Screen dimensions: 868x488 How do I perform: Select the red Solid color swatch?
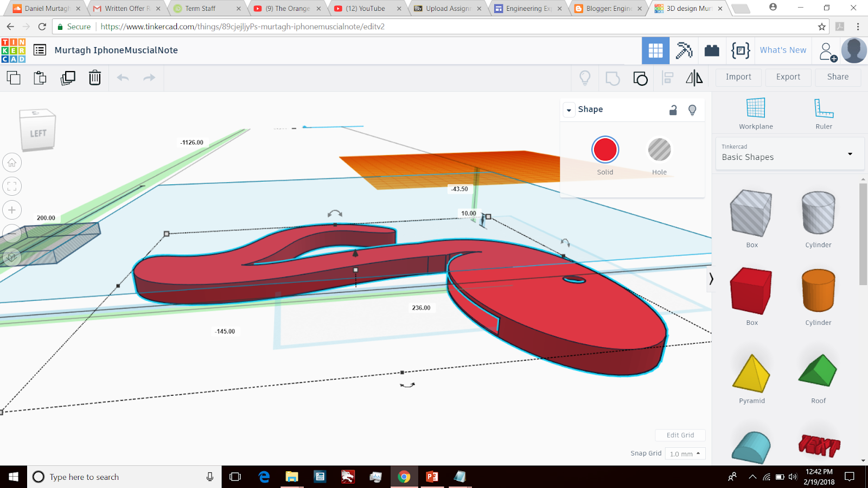pos(605,149)
